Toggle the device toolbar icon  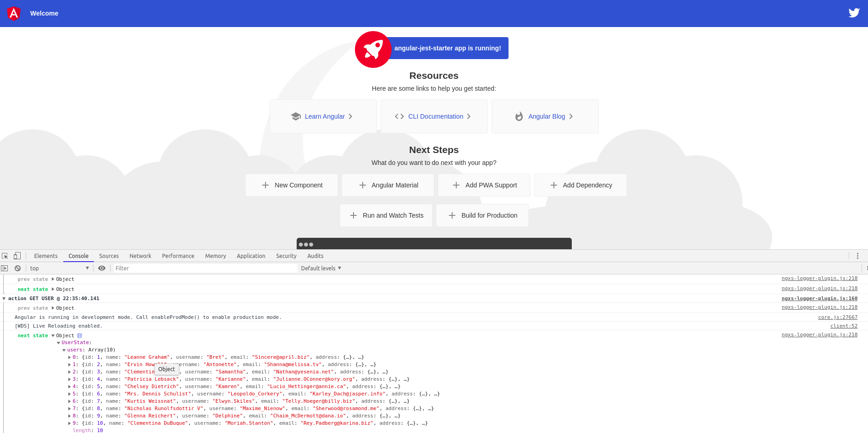click(x=17, y=256)
